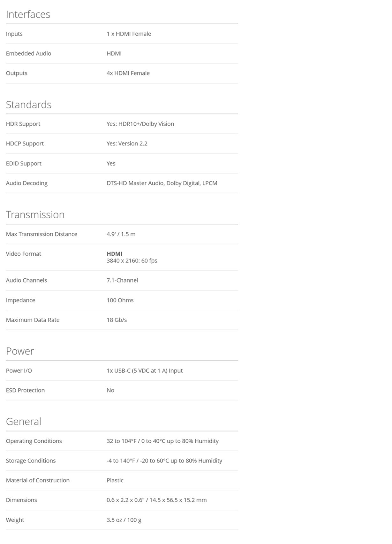Select the Dimensions value text
Screen dimensions: 392x544
pyautogui.click(x=156, y=500)
